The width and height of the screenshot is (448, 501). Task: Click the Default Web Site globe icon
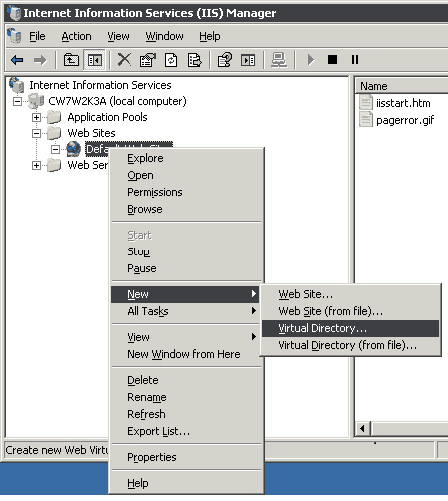(x=73, y=149)
